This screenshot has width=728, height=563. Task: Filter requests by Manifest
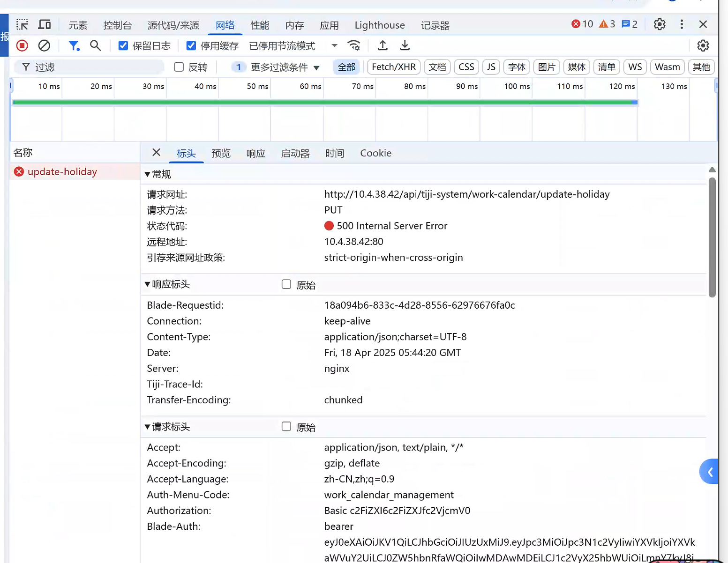click(x=607, y=67)
